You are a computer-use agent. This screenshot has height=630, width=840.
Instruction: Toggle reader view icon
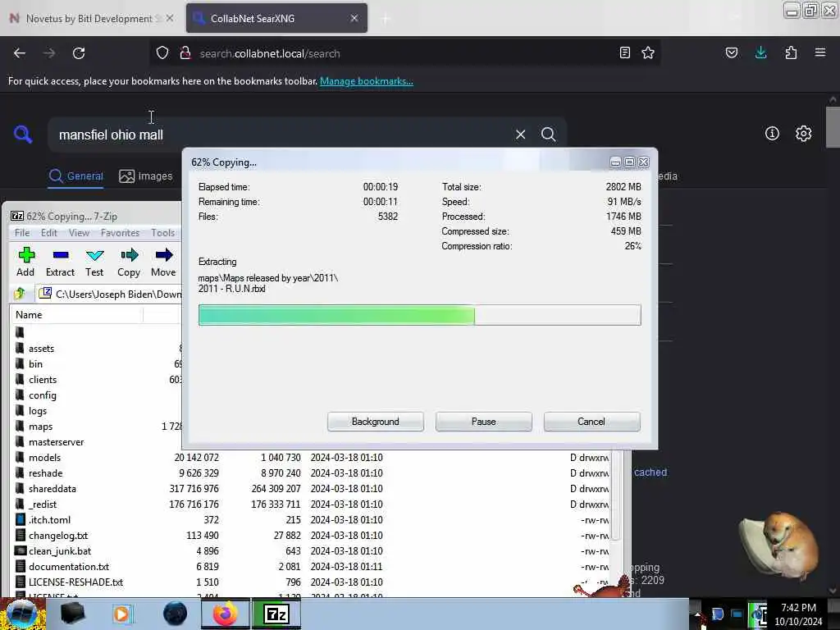click(624, 53)
